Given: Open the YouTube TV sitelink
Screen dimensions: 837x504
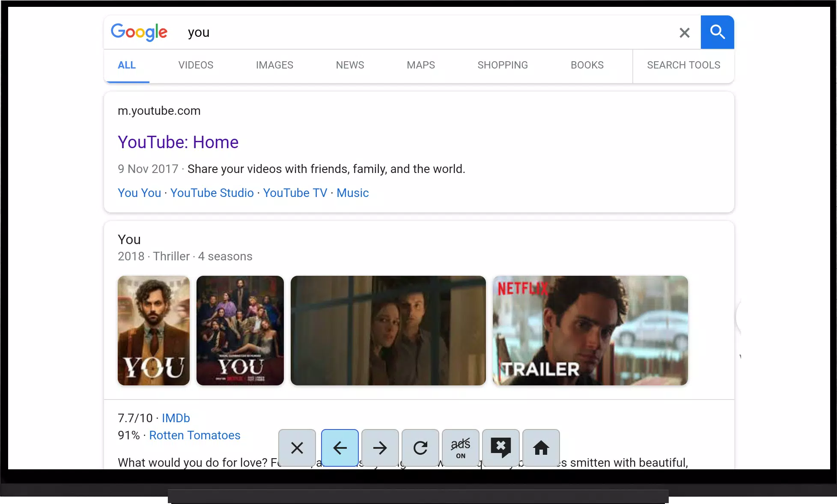Looking at the screenshot, I should click(x=295, y=193).
